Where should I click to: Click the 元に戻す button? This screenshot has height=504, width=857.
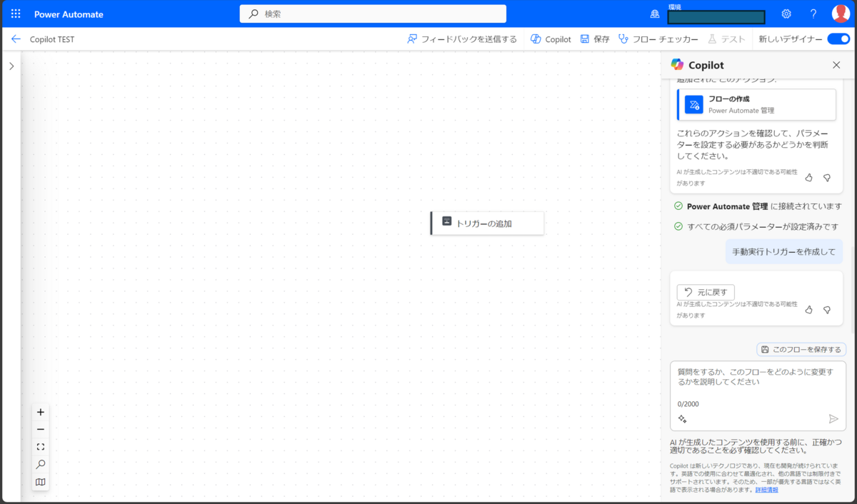click(706, 292)
